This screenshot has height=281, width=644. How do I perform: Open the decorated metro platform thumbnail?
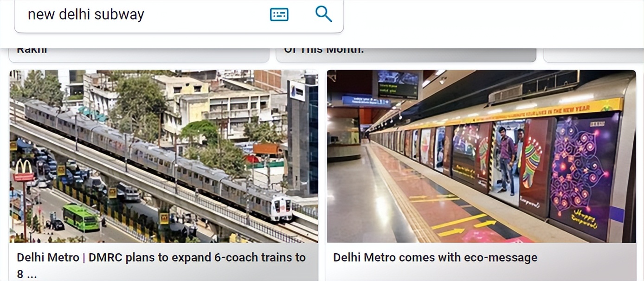tap(481, 156)
